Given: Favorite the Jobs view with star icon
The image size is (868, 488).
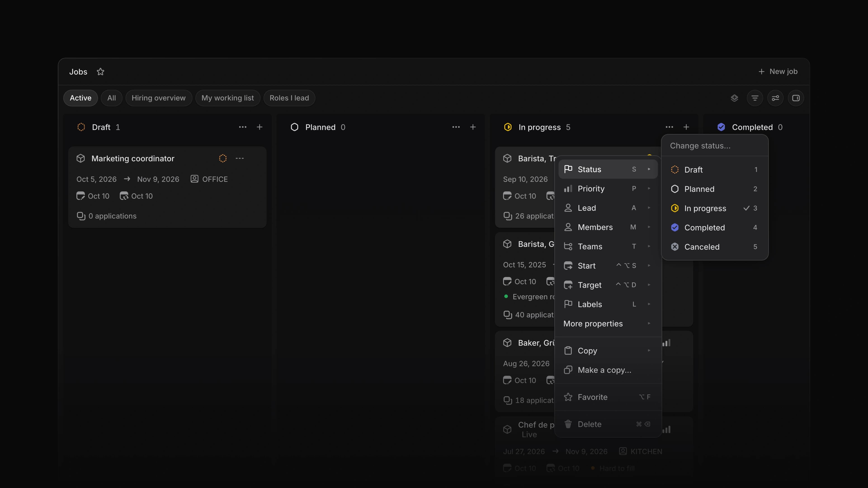Looking at the screenshot, I should (x=100, y=72).
